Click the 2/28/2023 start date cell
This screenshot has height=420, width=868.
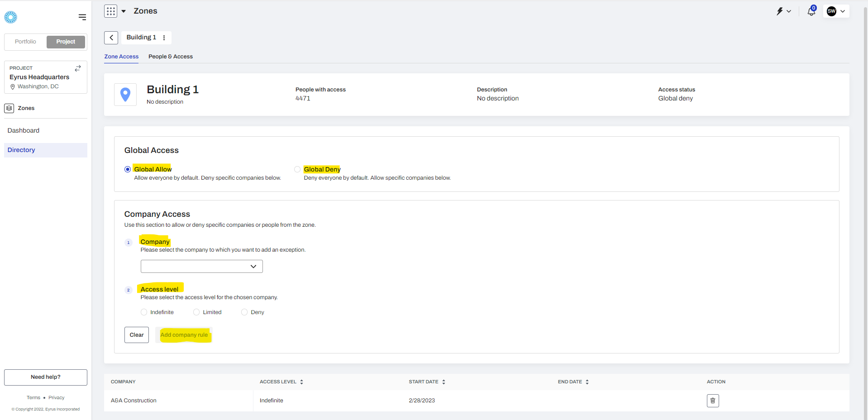point(422,401)
